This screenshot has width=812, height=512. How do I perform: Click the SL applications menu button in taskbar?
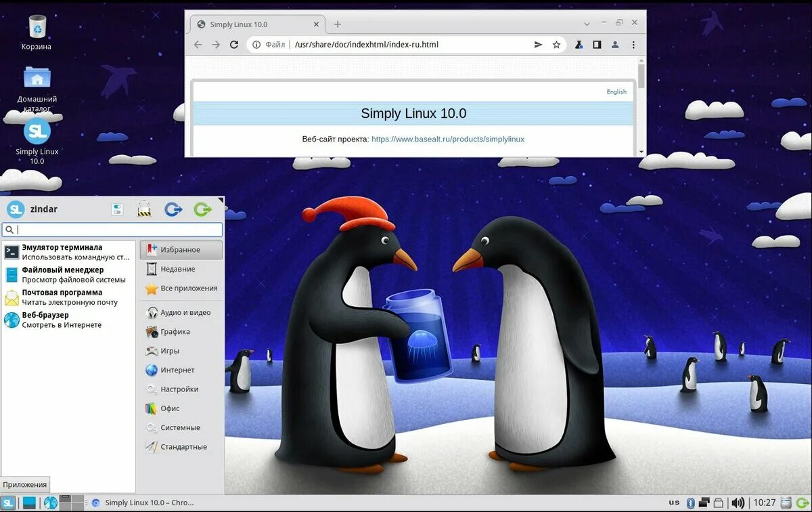tap(9, 503)
